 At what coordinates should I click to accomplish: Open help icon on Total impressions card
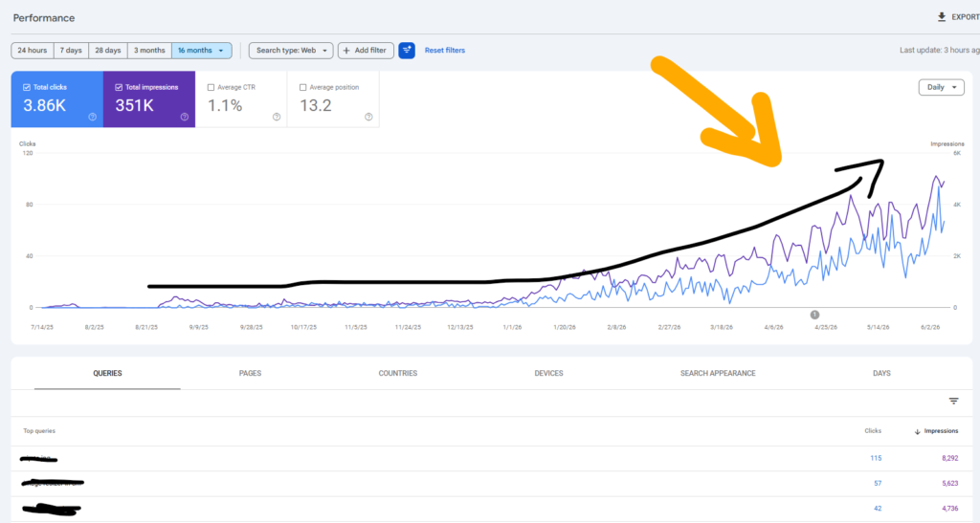[185, 117]
